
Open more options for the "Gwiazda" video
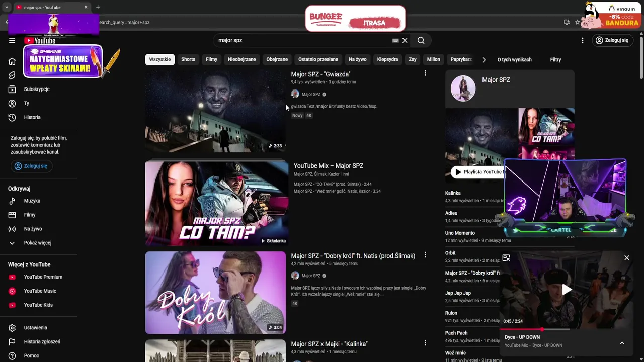tap(425, 73)
